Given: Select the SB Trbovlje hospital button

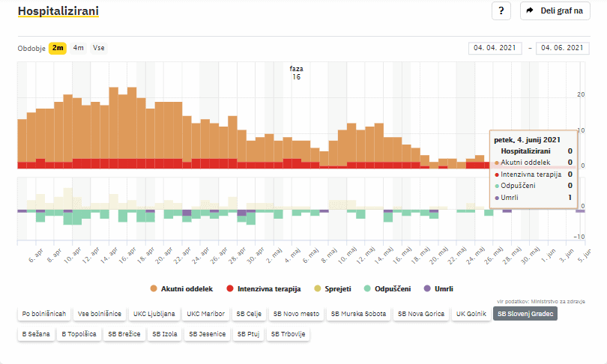Looking at the screenshot, I should pyautogui.click(x=289, y=334).
